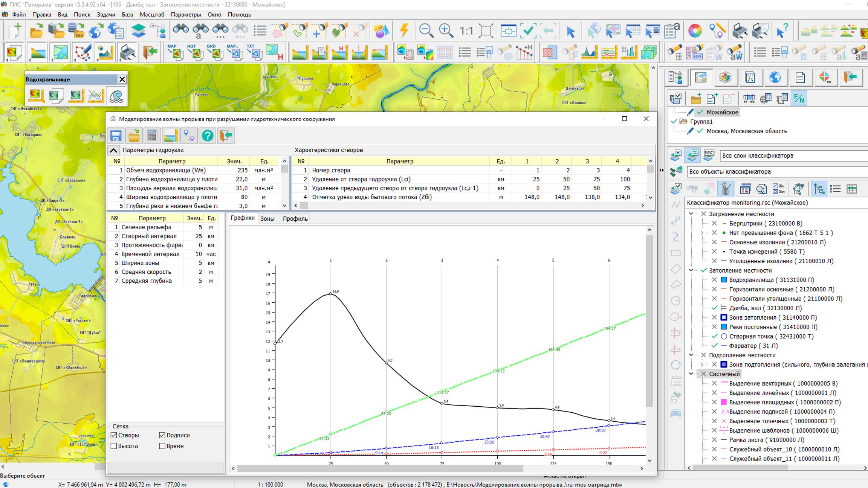Click the wave icon in Водохранилище panel
Viewport: 868px width, 488px height.
(116, 96)
